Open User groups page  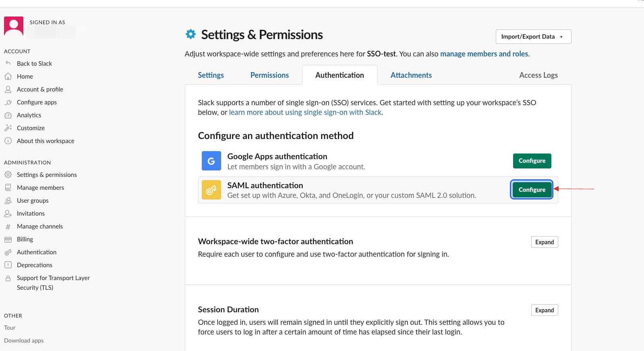coord(33,200)
